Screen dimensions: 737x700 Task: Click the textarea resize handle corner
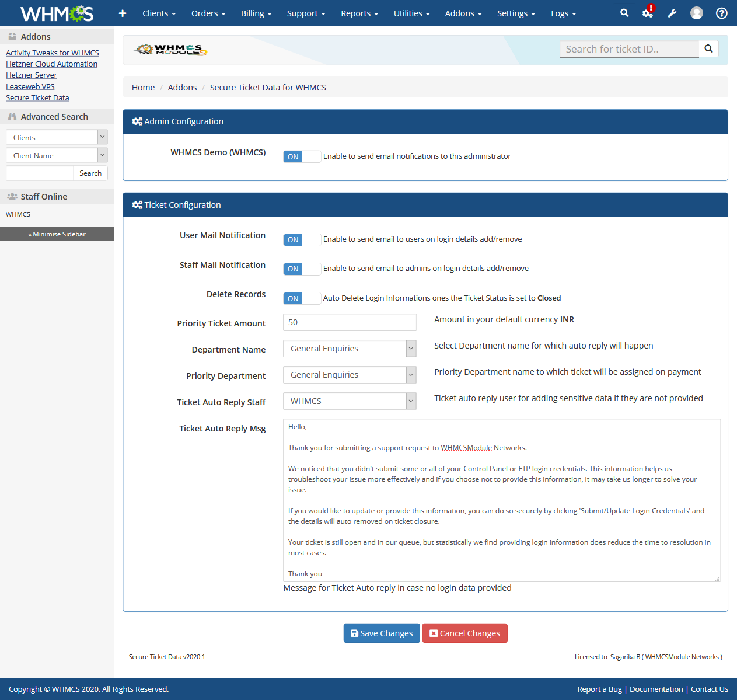click(x=717, y=579)
